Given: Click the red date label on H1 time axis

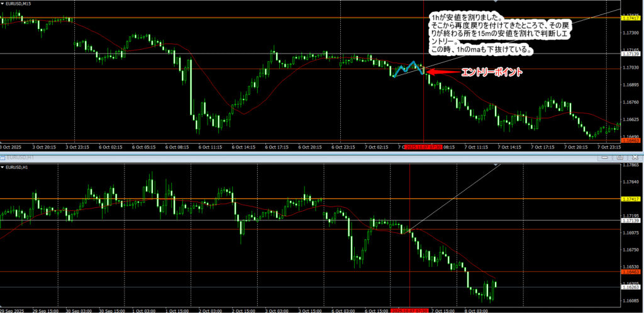Looking at the screenshot, I should point(409,310).
